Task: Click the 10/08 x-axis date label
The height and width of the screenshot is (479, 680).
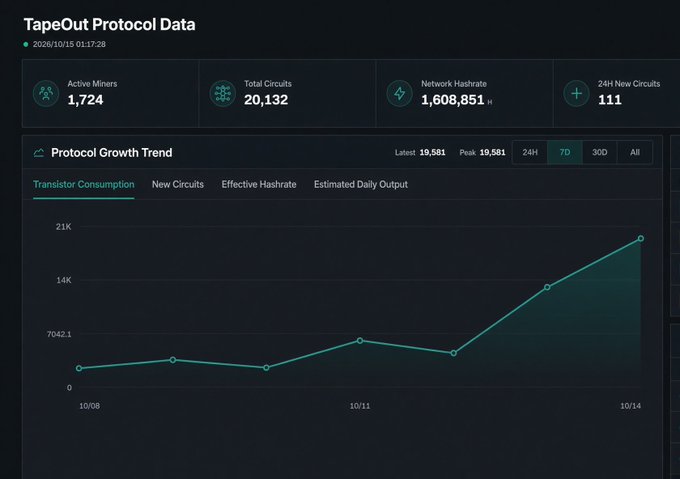Action: (89, 406)
